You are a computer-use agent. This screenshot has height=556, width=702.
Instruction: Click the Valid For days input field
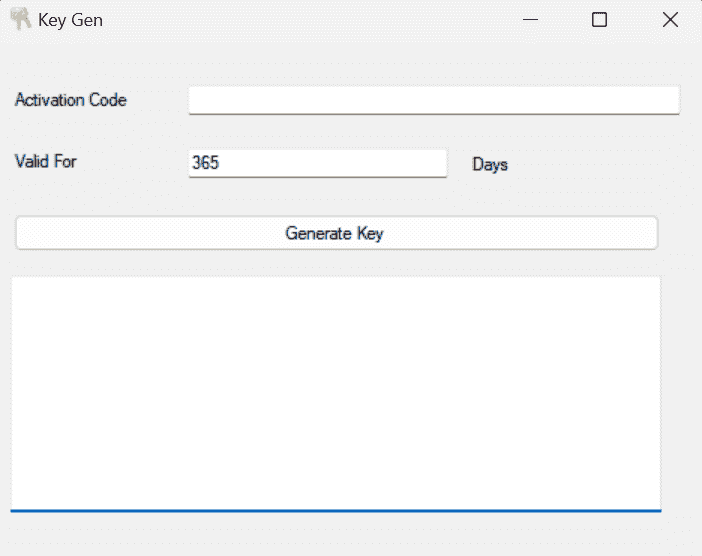tap(317, 163)
